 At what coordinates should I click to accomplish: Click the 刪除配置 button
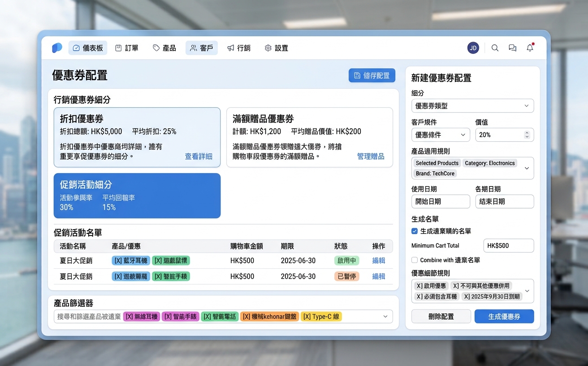[441, 316]
